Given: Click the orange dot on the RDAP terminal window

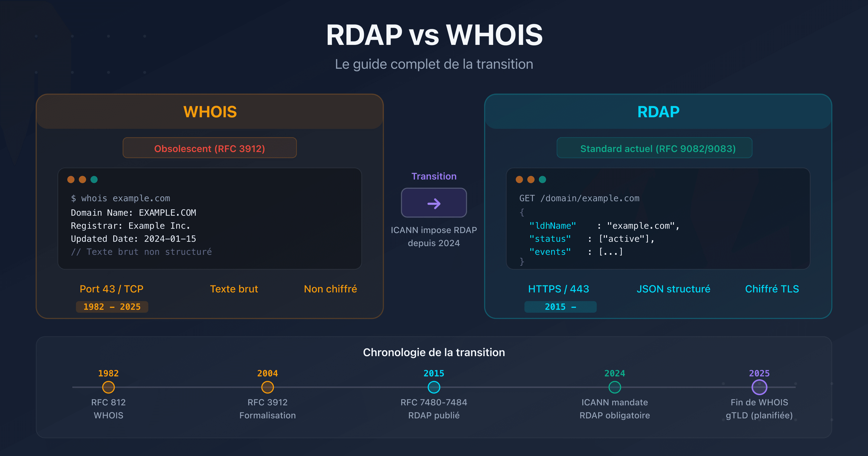Looking at the screenshot, I should (x=531, y=180).
